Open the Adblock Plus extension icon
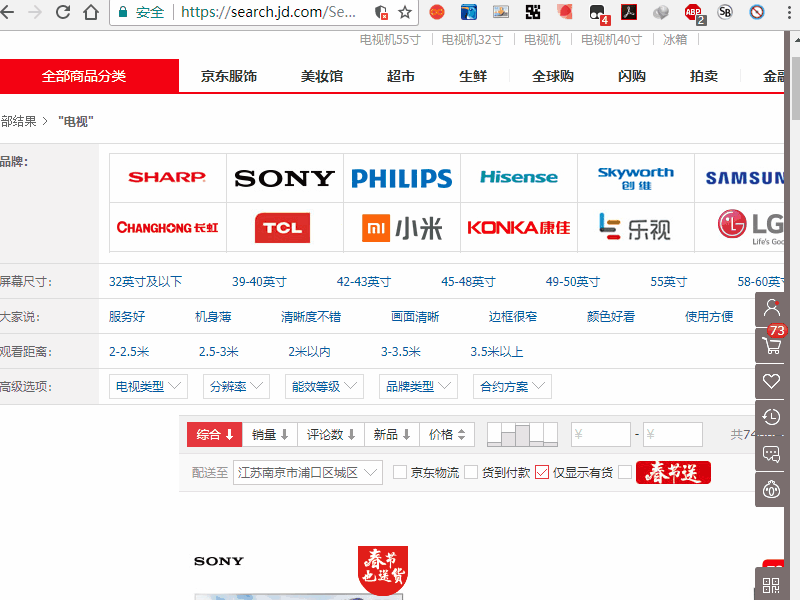Screen dimensions: 800x600 coord(694,13)
